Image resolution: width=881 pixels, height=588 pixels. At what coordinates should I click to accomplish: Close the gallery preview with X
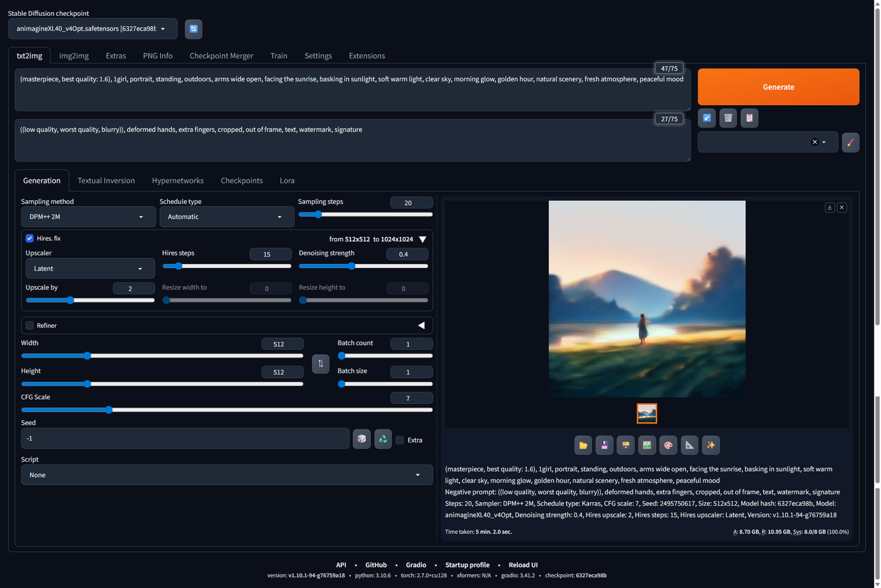842,208
